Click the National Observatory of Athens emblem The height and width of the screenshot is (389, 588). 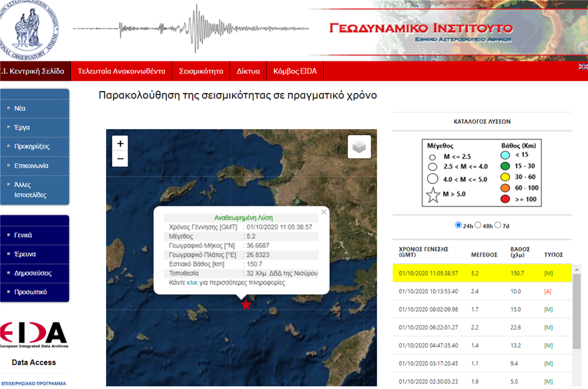coord(28,29)
